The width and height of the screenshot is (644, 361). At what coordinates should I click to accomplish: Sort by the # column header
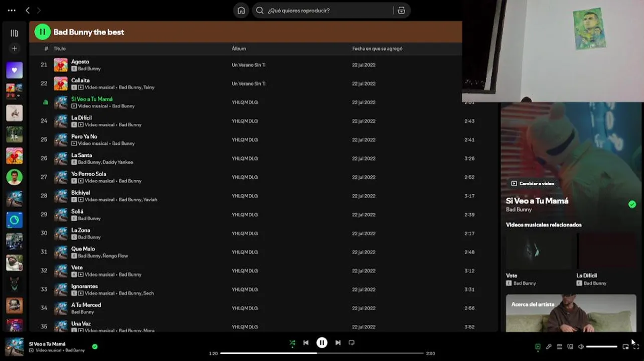pyautogui.click(x=46, y=49)
